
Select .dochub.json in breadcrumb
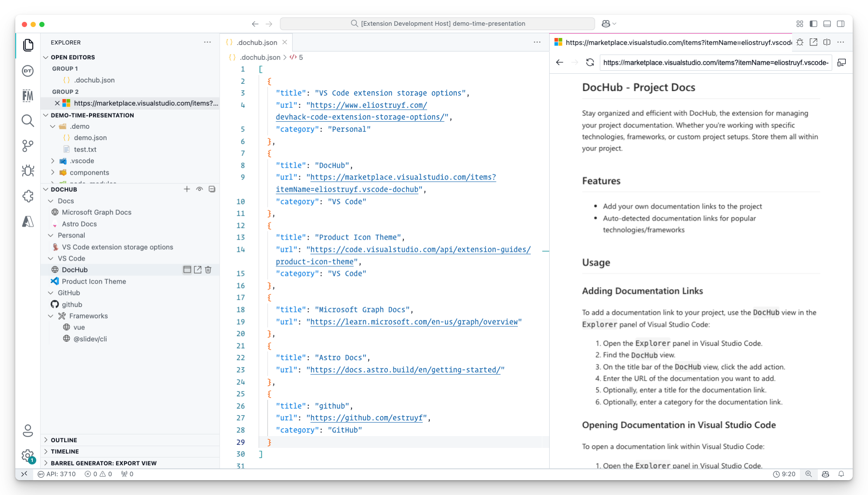click(260, 57)
